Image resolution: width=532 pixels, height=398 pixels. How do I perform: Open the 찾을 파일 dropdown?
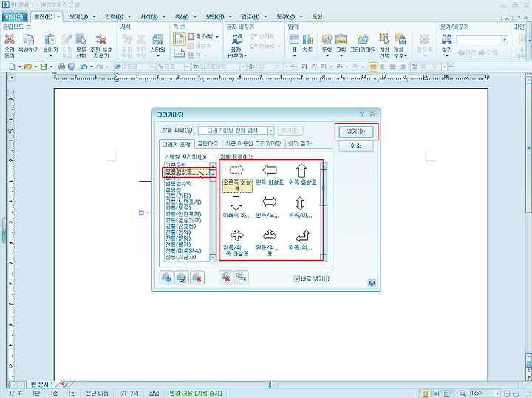270,131
